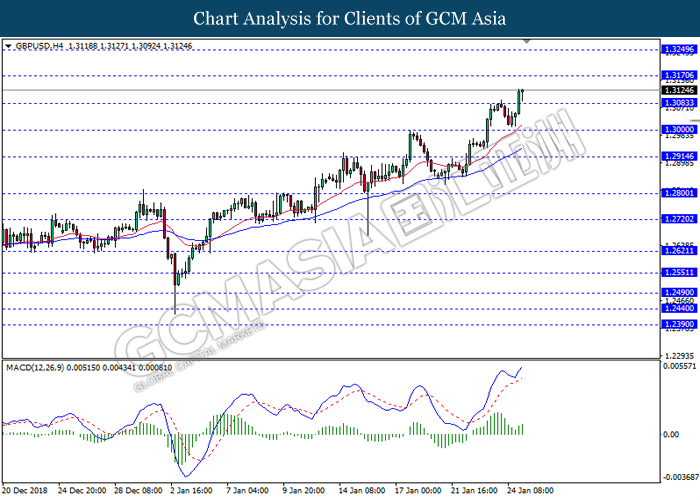Select the 1.30833 price level label
The height and width of the screenshot is (500, 700).
[679, 103]
